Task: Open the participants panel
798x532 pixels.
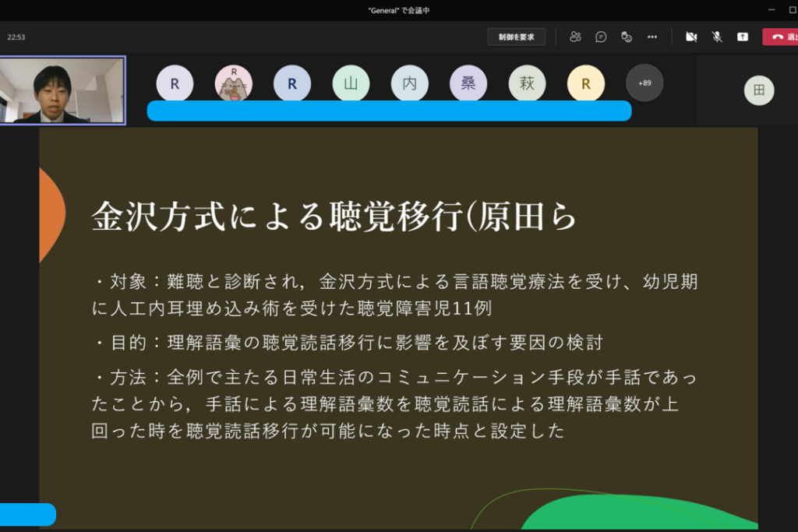Action: 575,37
